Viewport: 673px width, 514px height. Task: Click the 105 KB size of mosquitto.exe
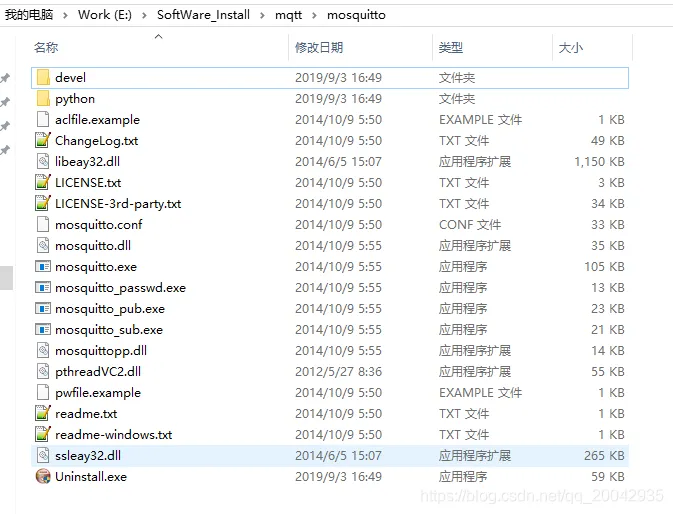[x=604, y=267]
